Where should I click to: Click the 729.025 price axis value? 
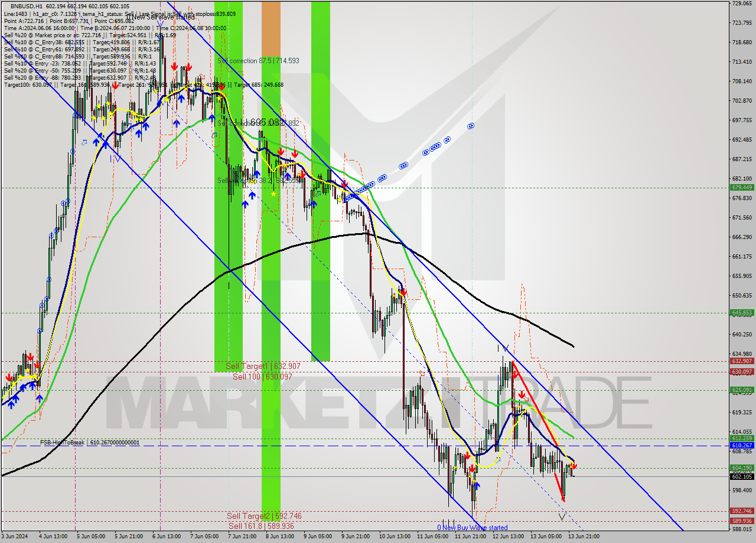741,4
